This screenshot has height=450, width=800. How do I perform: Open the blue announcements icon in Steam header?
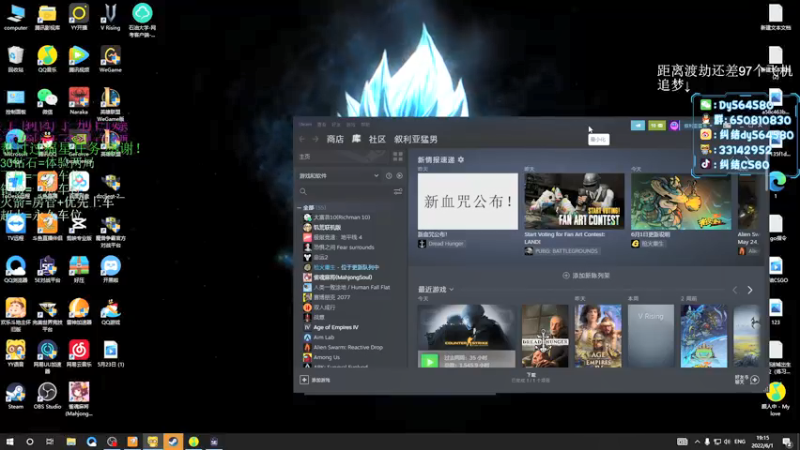click(638, 125)
